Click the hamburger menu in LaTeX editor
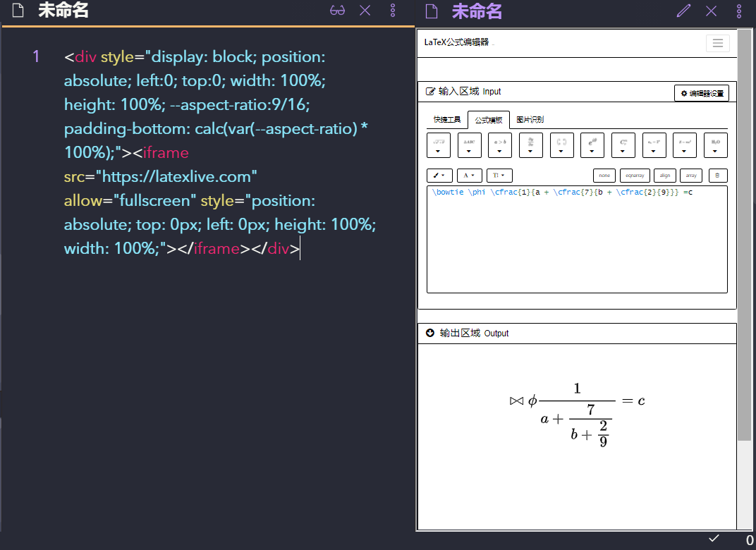 pos(717,43)
